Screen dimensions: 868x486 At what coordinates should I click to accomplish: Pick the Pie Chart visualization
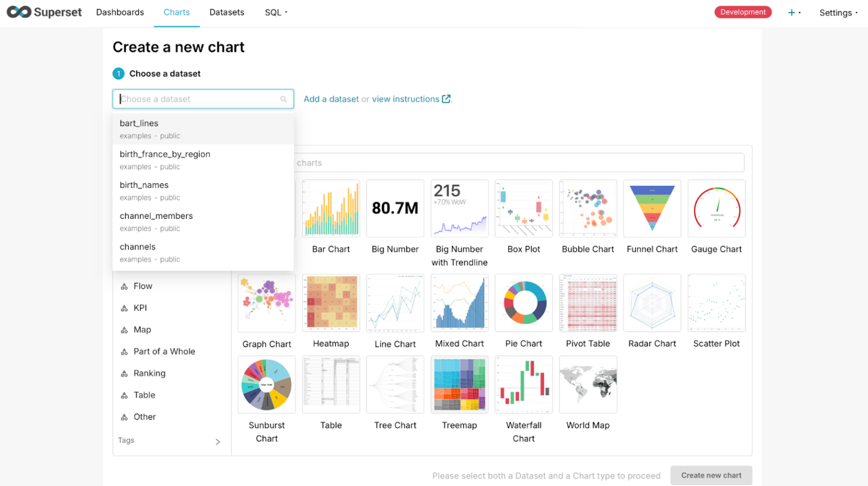coord(523,303)
